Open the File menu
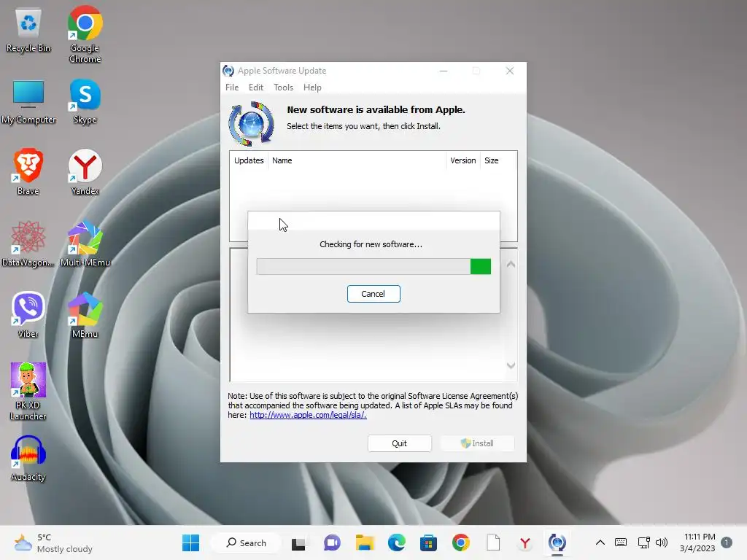Viewport: 747px width, 560px height. [232, 87]
